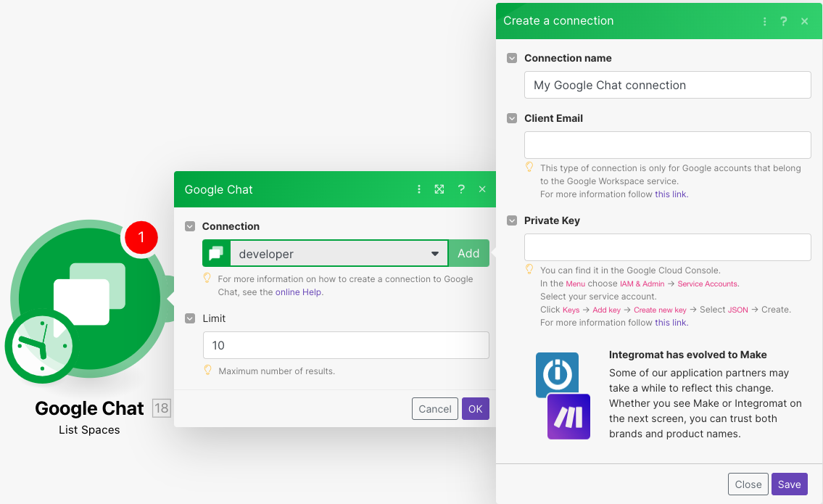
Task: Click the clock schedule icon on module
Action: pyautogui.click(x=42, y=347)
